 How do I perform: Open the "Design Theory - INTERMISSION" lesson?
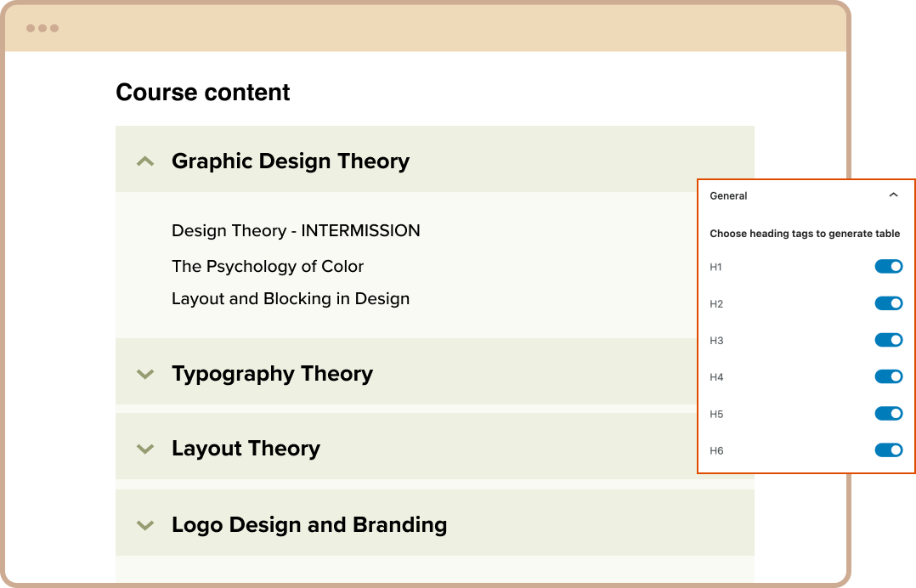coord(296,230)
